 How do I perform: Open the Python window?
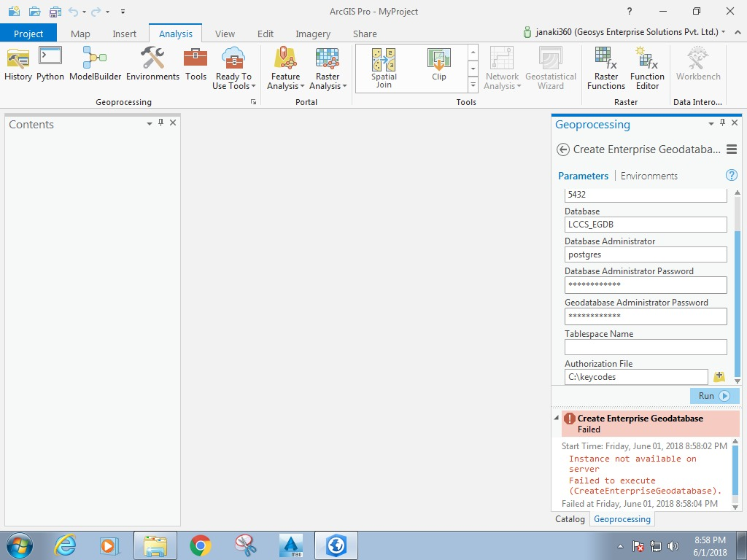(50, 64)
